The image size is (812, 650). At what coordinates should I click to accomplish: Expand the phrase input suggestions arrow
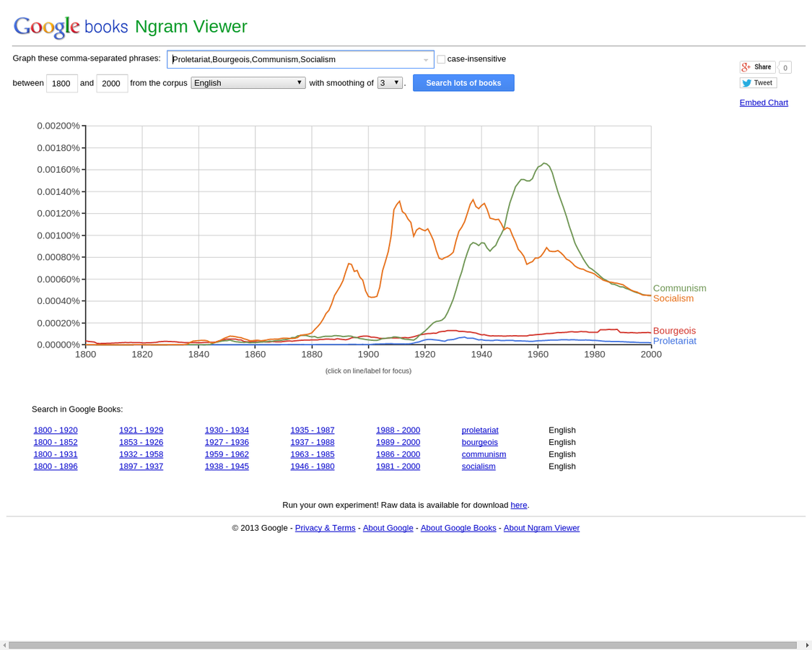[426, 60]
